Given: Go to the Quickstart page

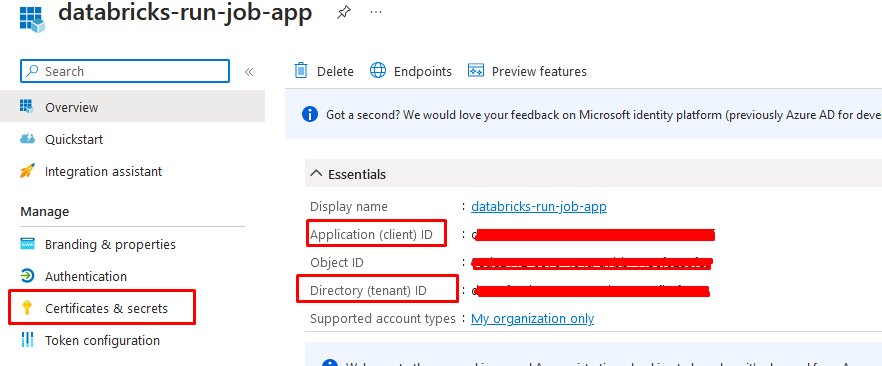Looking at the screenshot, I should [74, 139].
